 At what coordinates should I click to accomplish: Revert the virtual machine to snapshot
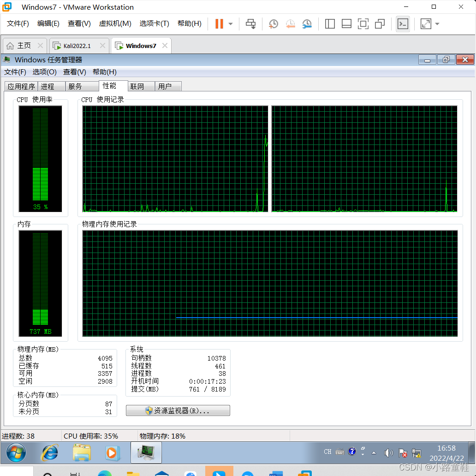[290, 24]
